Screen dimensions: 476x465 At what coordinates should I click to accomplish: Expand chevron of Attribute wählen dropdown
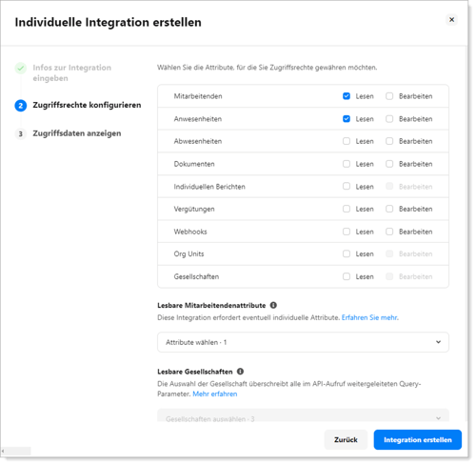point(438,342)
